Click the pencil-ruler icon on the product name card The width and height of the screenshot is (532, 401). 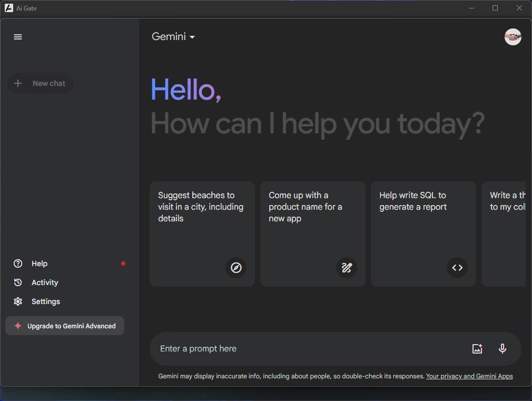(x=347, y=268)
